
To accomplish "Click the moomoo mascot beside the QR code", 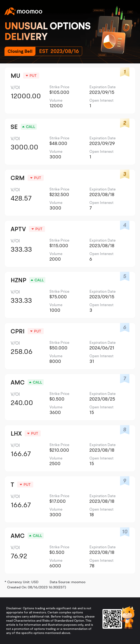I will [x=128, y=618].
